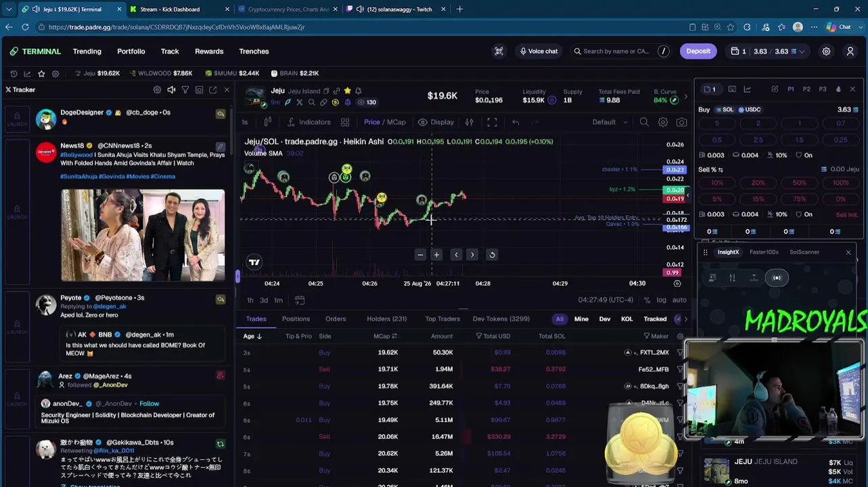
Task: Switch to the Orders tab
Action: 336,319
